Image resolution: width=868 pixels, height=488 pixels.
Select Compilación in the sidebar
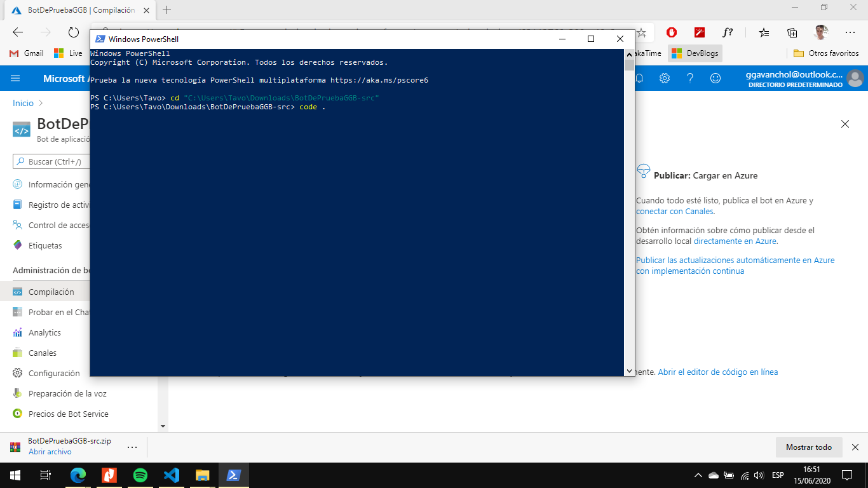46,292
